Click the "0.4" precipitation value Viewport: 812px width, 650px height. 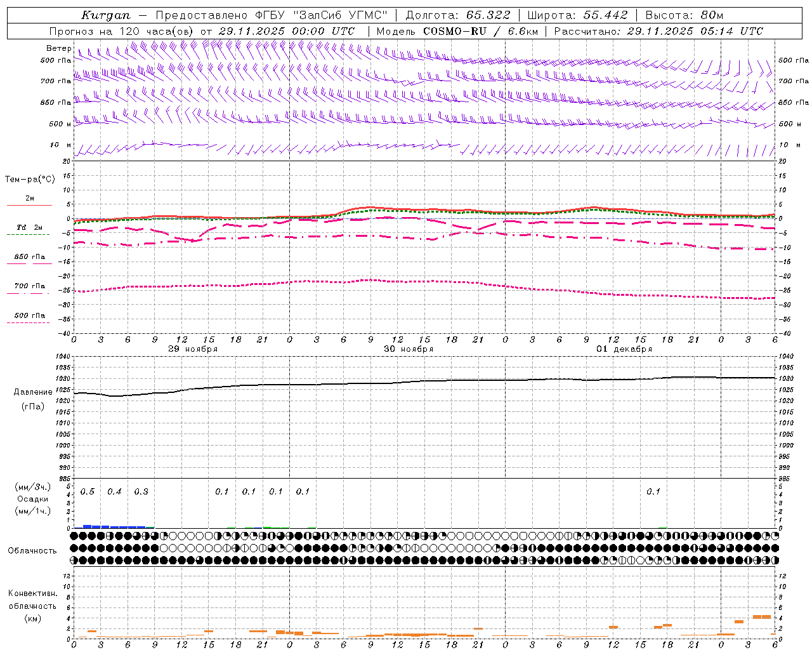[x=114, y=491]
